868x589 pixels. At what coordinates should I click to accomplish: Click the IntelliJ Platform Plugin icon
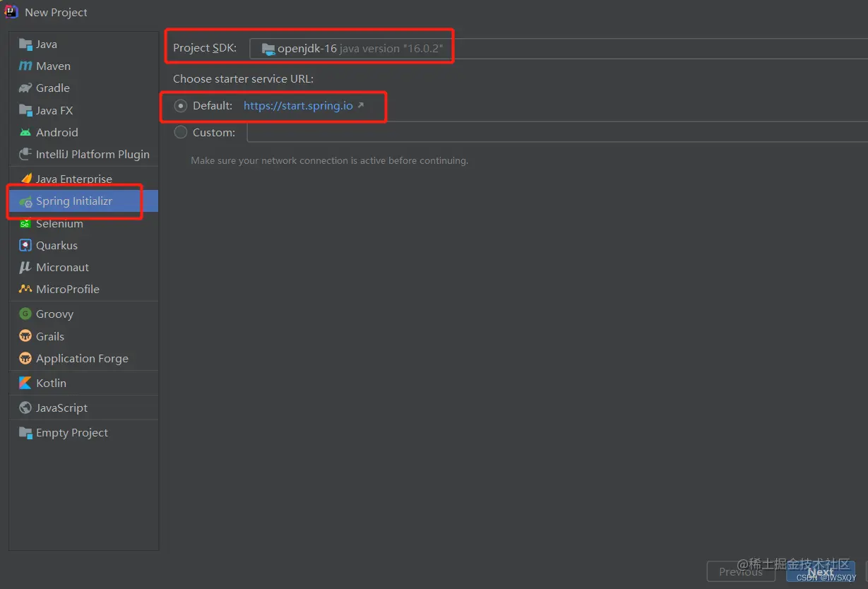[x=25, y=155]
